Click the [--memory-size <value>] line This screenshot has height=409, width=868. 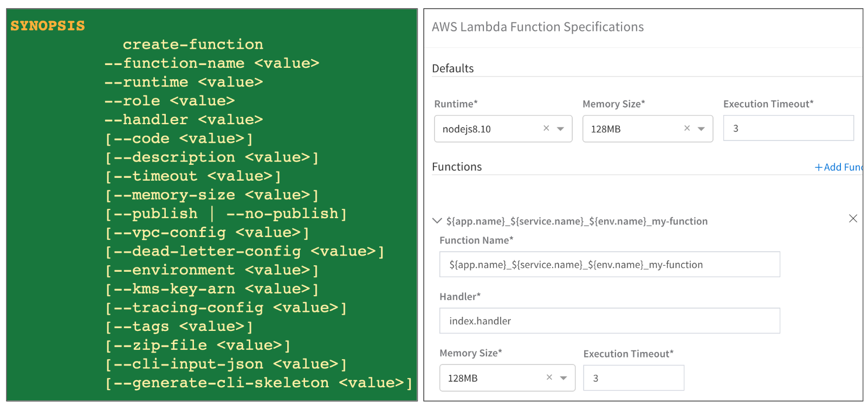coord(212,195)
